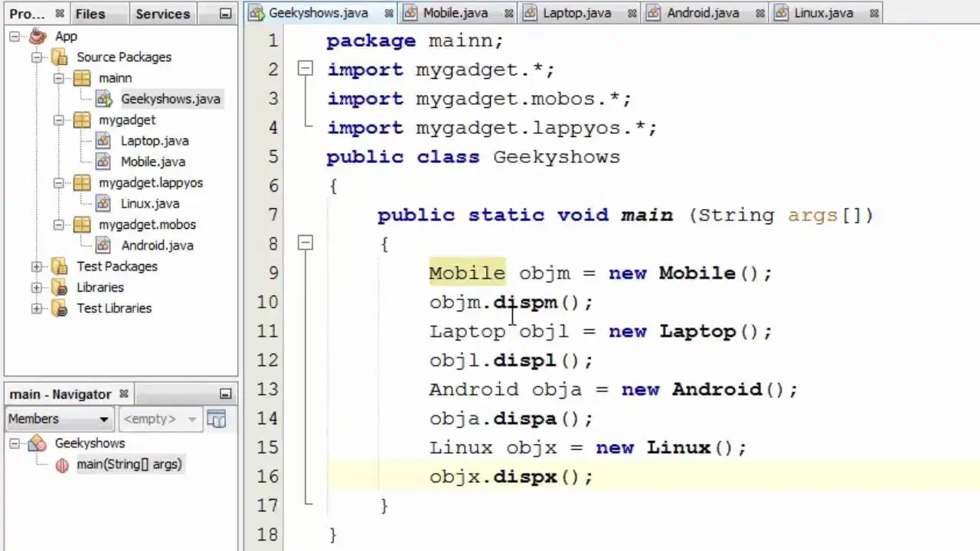Minimize the Navigator panel
Viewport: 980px width, 551px height.
225,394
